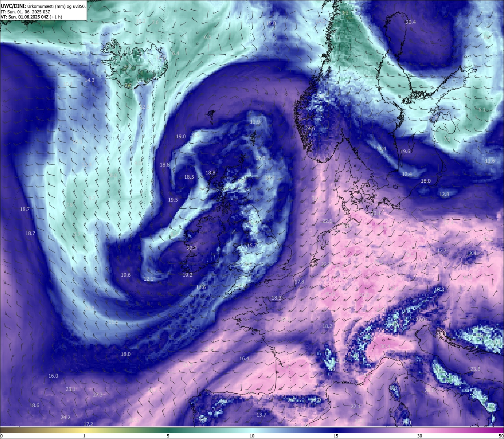Click the 14.3 value west of Iceland
This screenshot has width=504, height=439.
(x=89, y=80)
